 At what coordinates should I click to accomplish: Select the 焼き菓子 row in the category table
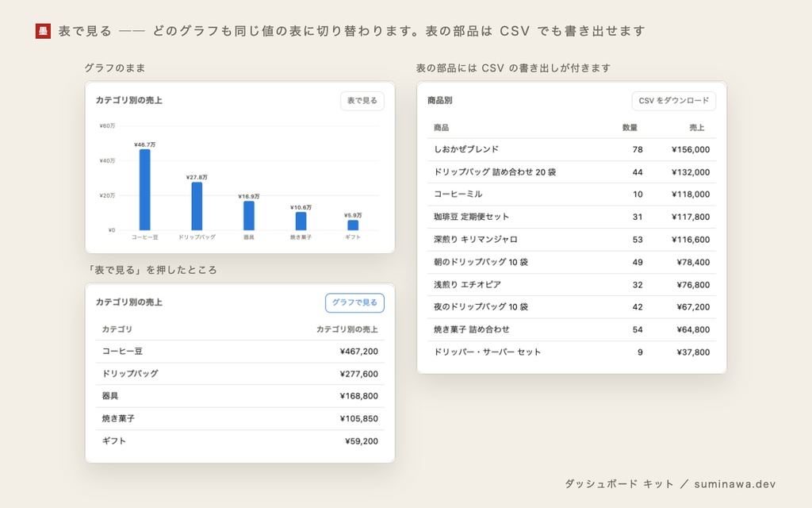pos(239,418)
